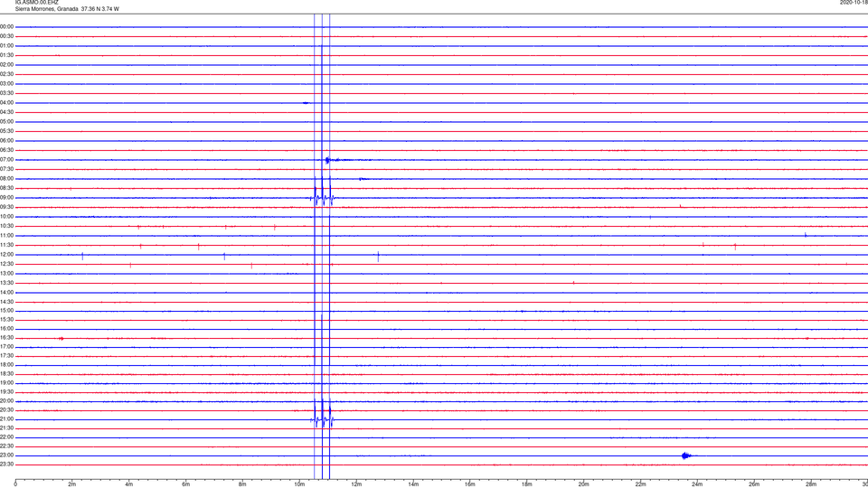Pick the 06:00 trace time label
The height and width of the screenshot is (488, 868).
7,141
